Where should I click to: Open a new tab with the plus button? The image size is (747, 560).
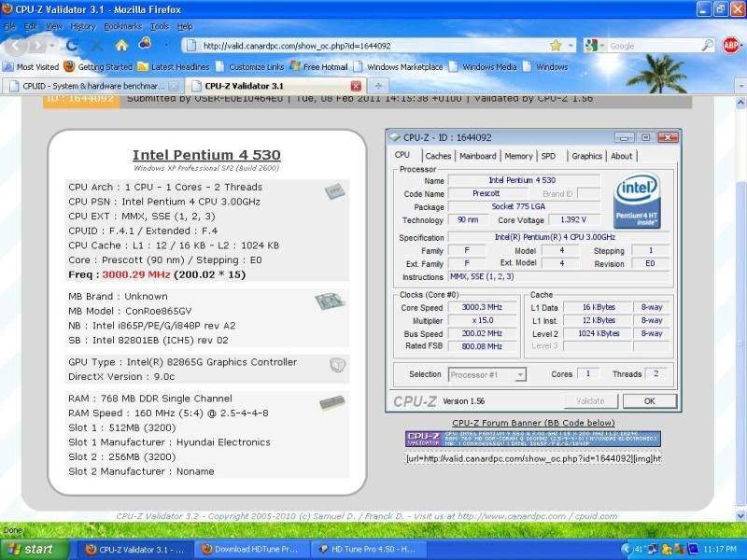point(378,86)
